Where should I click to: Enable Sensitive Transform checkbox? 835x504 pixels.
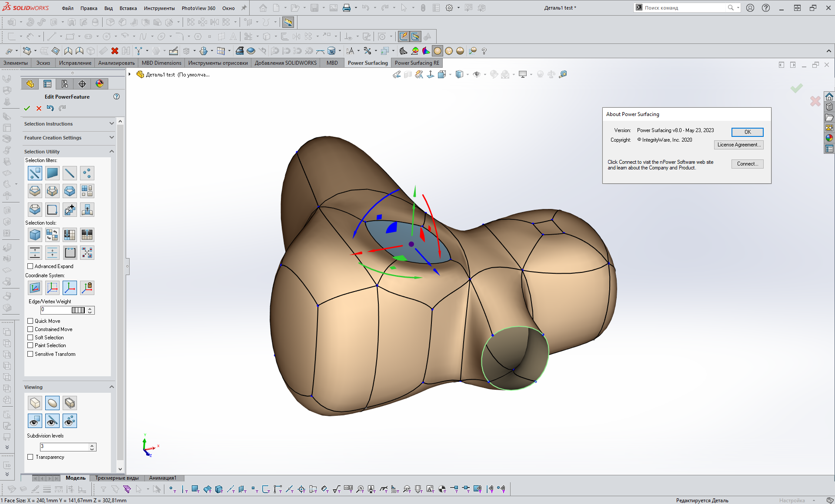(x=30, y=354)
